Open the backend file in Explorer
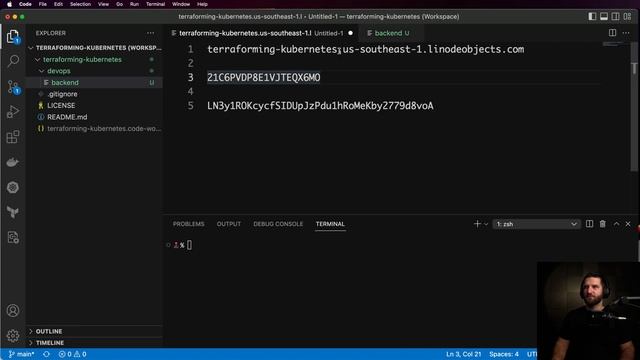The height and width of the screenshot is (360, 640). click(95, 82)
